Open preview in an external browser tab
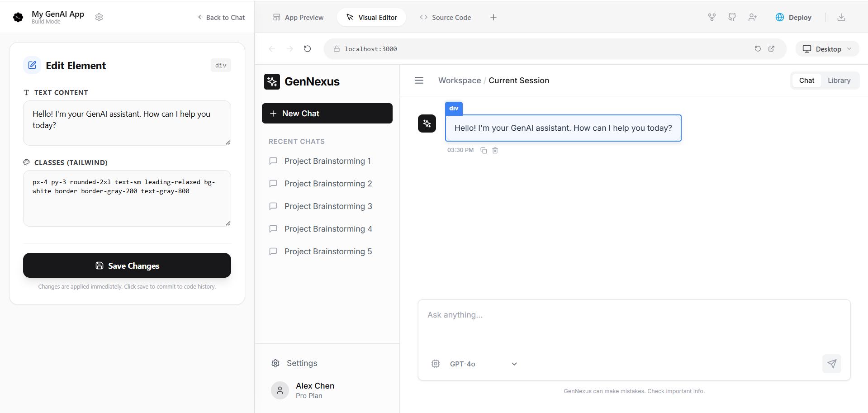Viewport: 868px width, 413px height. [772, 48]
